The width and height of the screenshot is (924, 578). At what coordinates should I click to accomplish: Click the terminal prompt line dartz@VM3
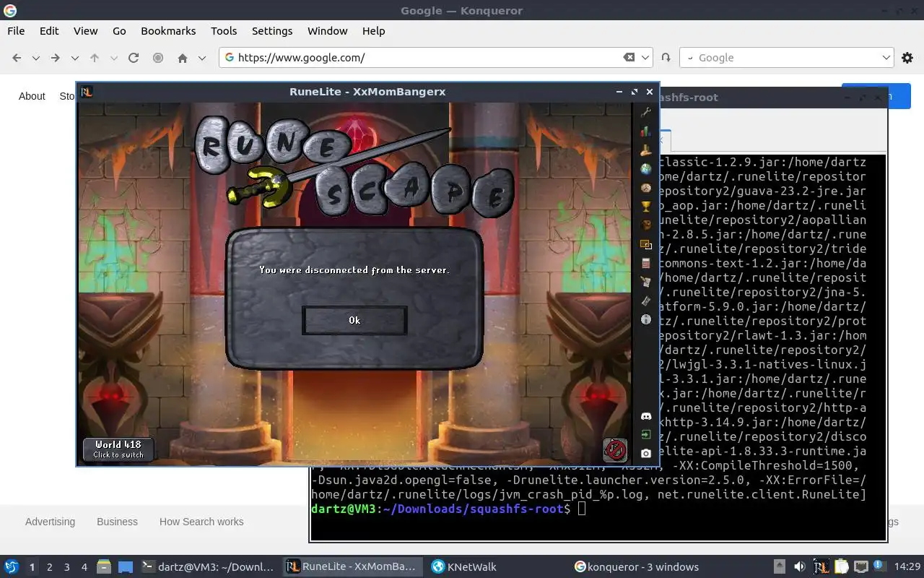click(x=440, y=509)
